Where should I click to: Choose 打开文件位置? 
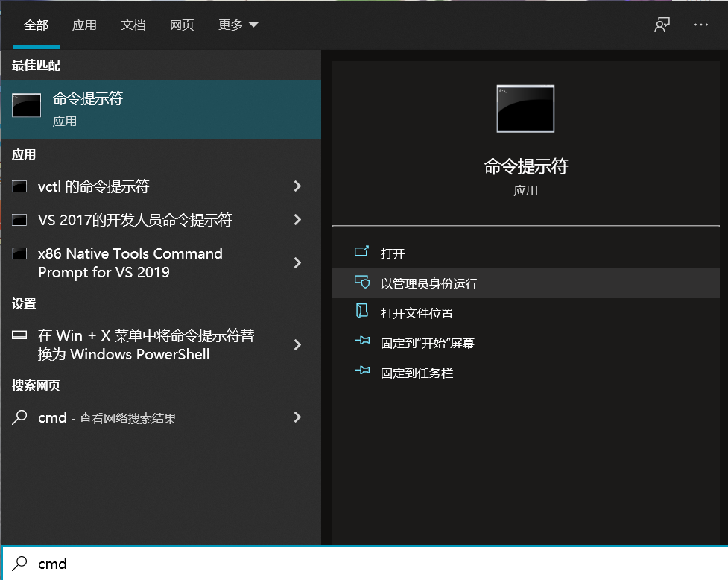tap(526, 313)
